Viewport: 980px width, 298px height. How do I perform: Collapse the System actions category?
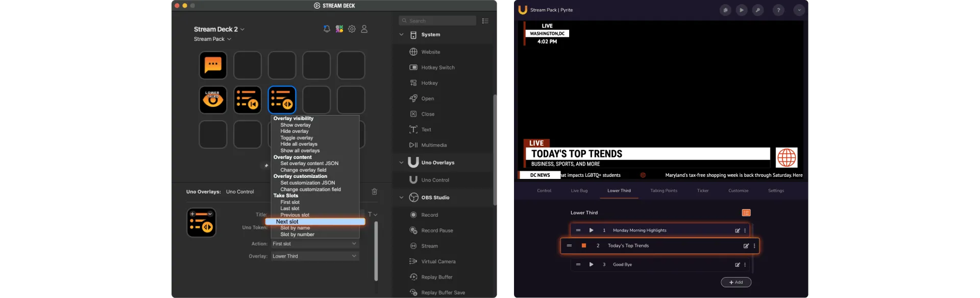(401, 35)
